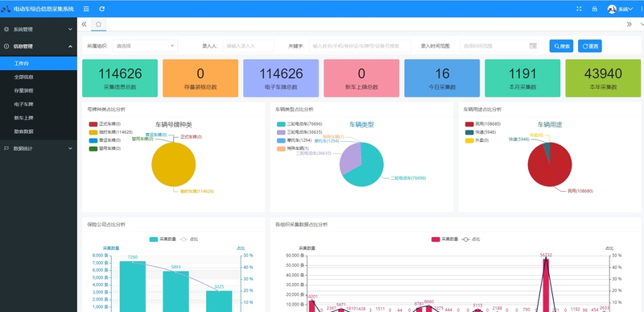Click the home tab icon

[x=98, y=24]
